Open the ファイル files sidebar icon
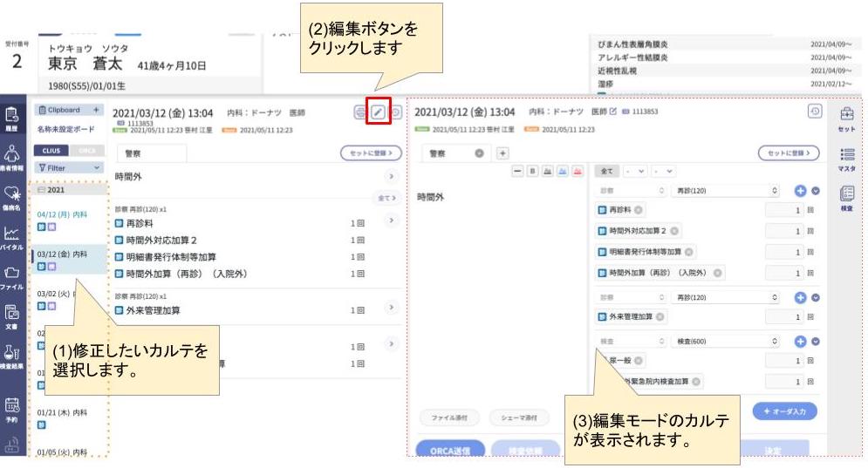 tap(11, 278)
